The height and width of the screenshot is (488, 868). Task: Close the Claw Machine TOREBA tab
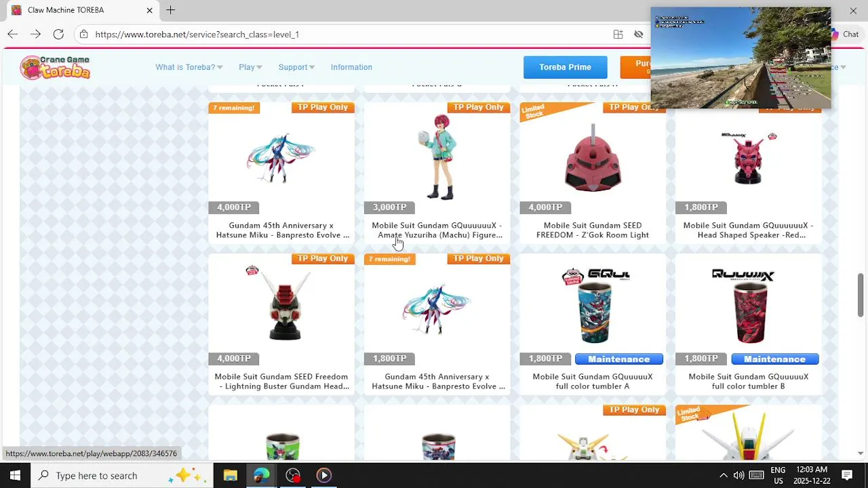[150, 10]
